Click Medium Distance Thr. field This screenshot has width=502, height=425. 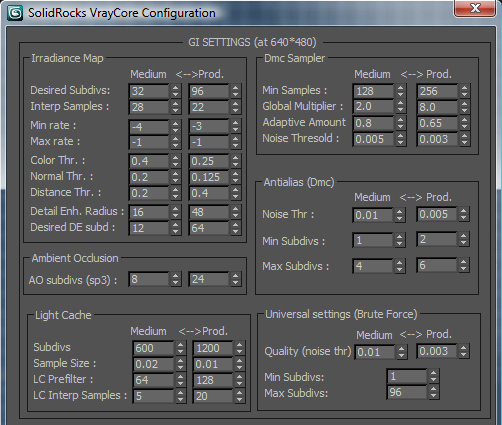pyautogui.click(x=149, y=193)
